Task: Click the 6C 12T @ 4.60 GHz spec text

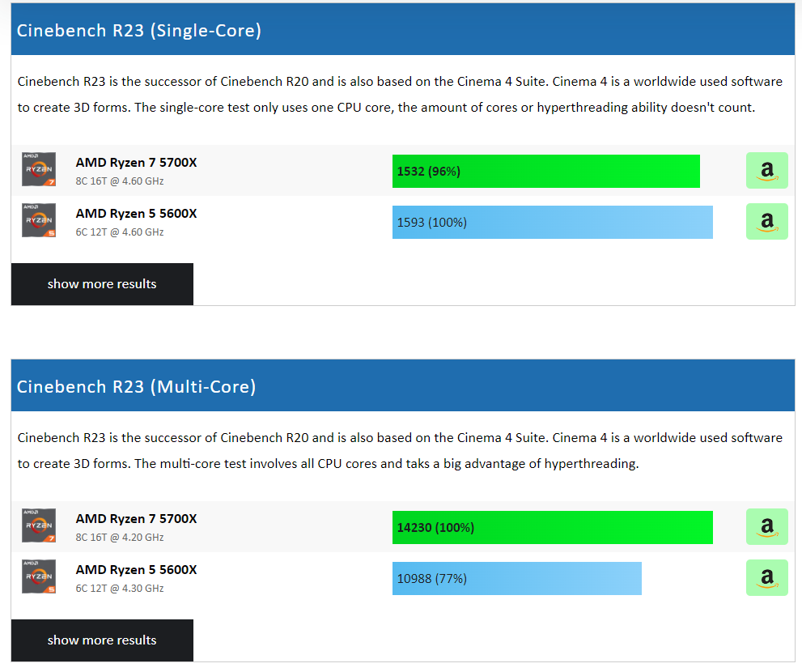Action: coord(120,232)
